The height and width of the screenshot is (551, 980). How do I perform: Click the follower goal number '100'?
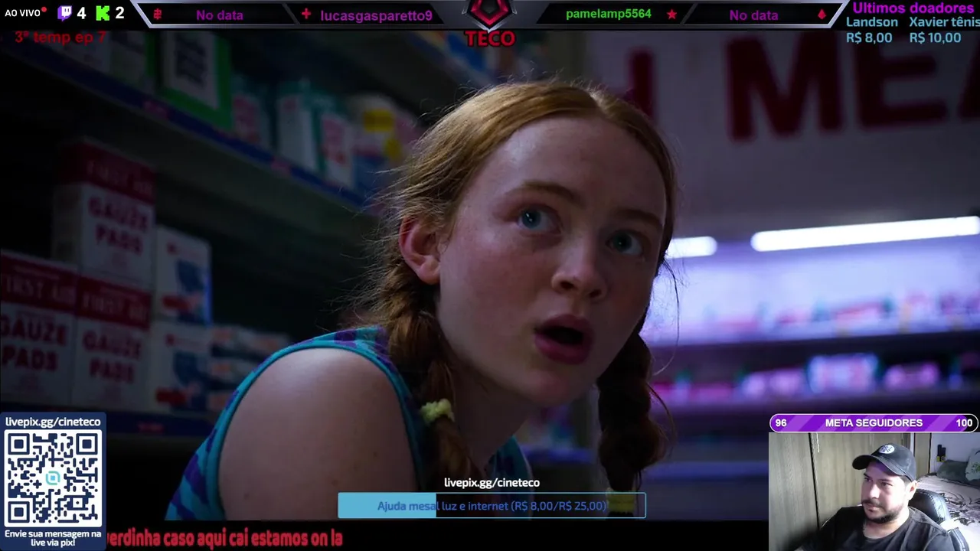964,423
